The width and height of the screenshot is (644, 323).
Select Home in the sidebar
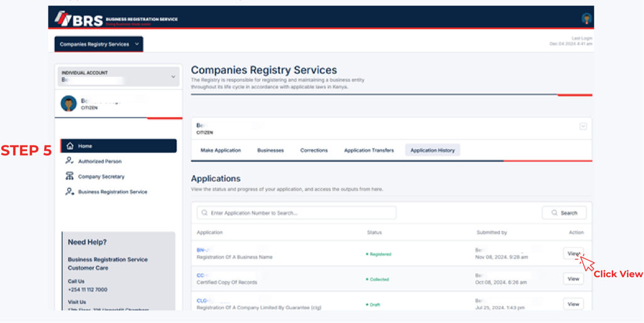(x=119, y=146)
